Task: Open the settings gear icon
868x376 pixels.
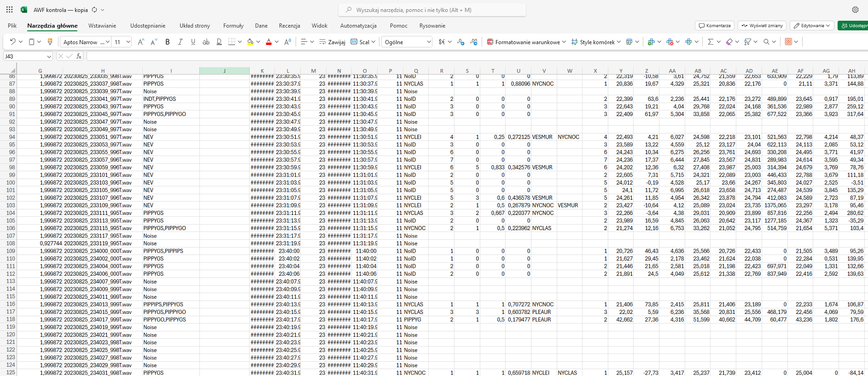Action: coord(855,10)
